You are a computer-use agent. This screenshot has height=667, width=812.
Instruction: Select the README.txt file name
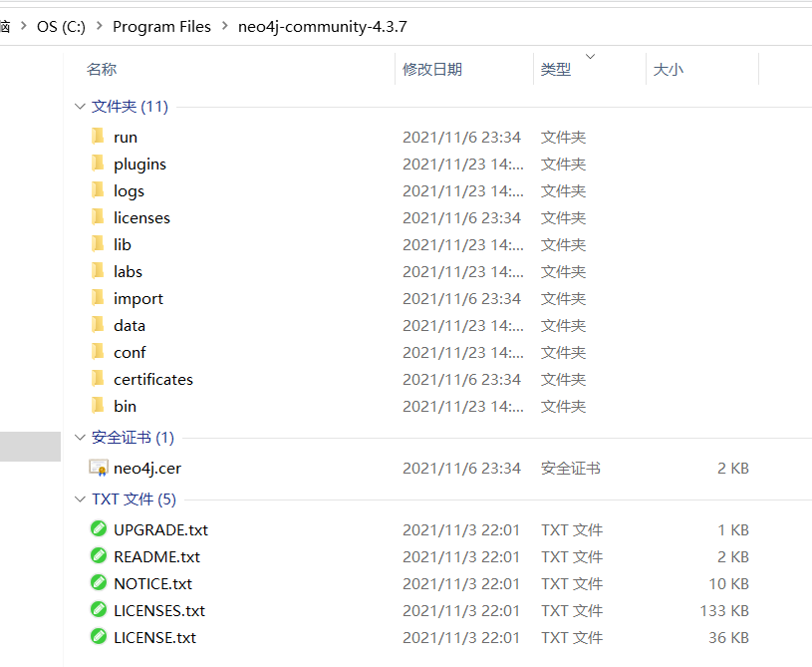[x=156, y=556]
